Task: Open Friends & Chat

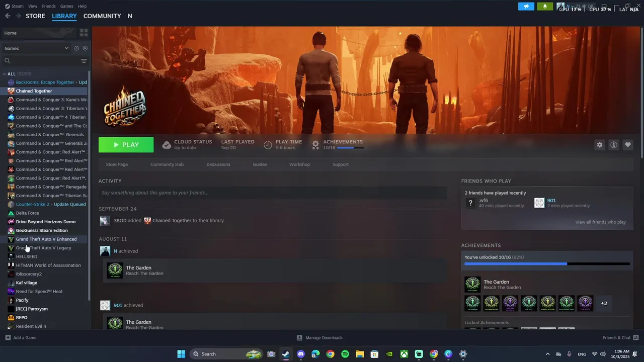Action: tap(621, 338)
